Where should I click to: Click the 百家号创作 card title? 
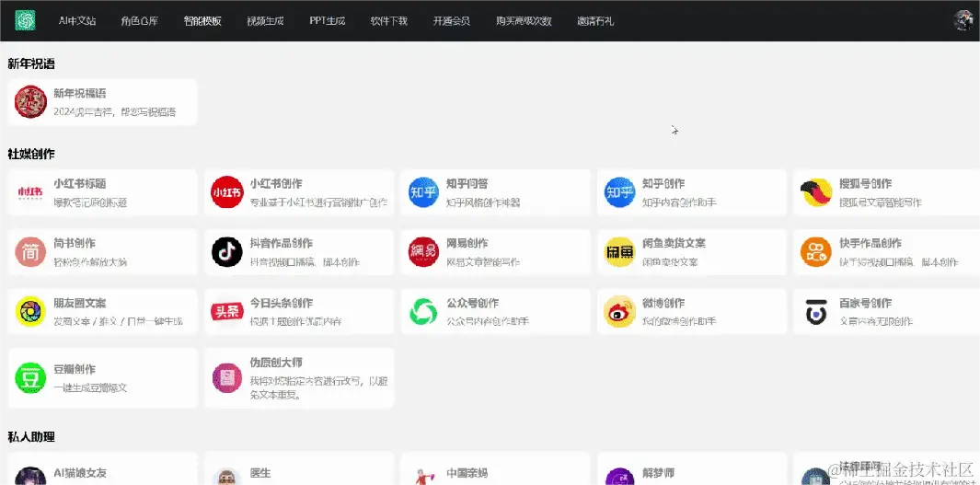tap(866, 303)
